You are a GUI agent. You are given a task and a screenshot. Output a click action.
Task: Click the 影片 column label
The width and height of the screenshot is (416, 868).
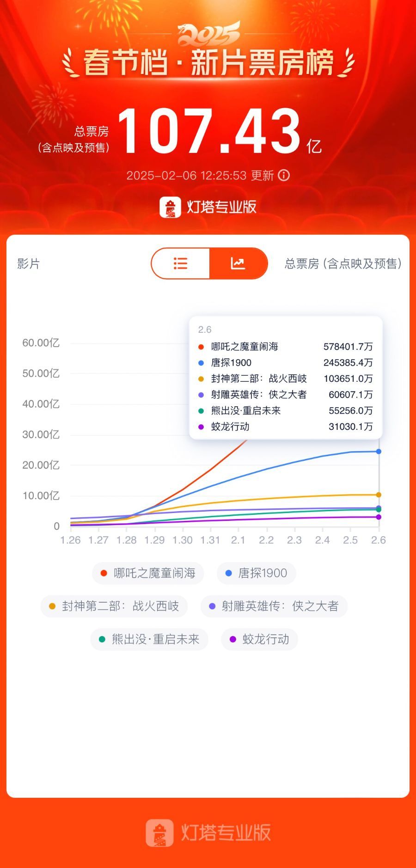pos(29,263)
